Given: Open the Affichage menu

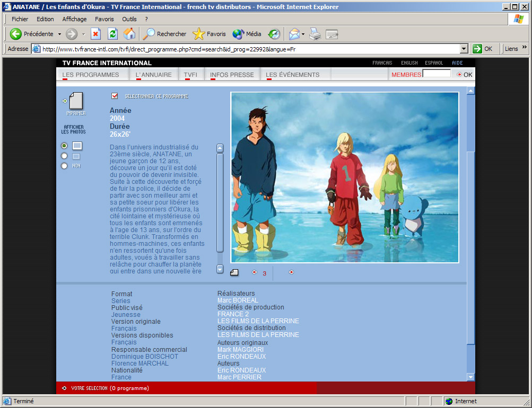Looking at the screenshot, I should click(74, 19).
